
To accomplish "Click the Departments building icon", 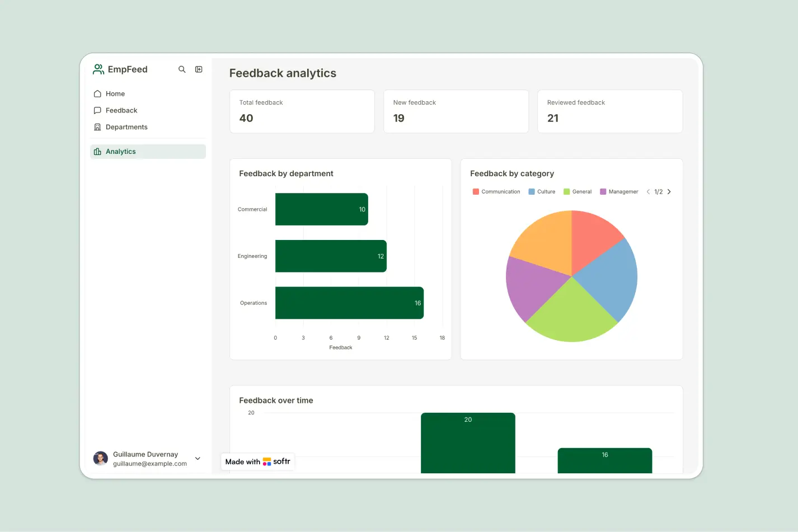I will (97, 128).
